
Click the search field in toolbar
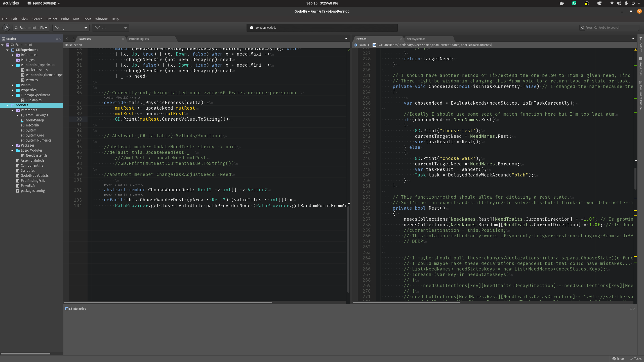(x=609, y=28)
